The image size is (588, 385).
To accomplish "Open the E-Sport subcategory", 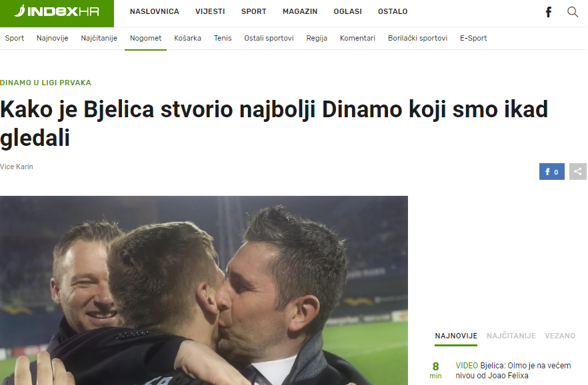I will click(x=473, y=38).
